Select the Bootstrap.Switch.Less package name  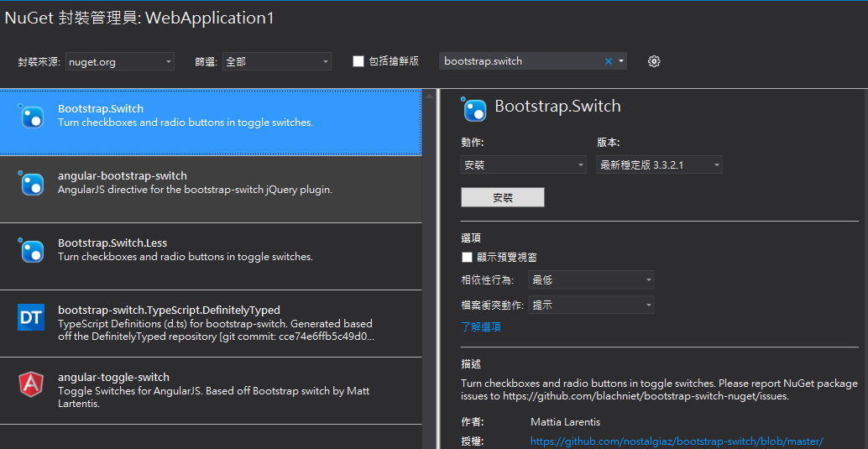112,243
